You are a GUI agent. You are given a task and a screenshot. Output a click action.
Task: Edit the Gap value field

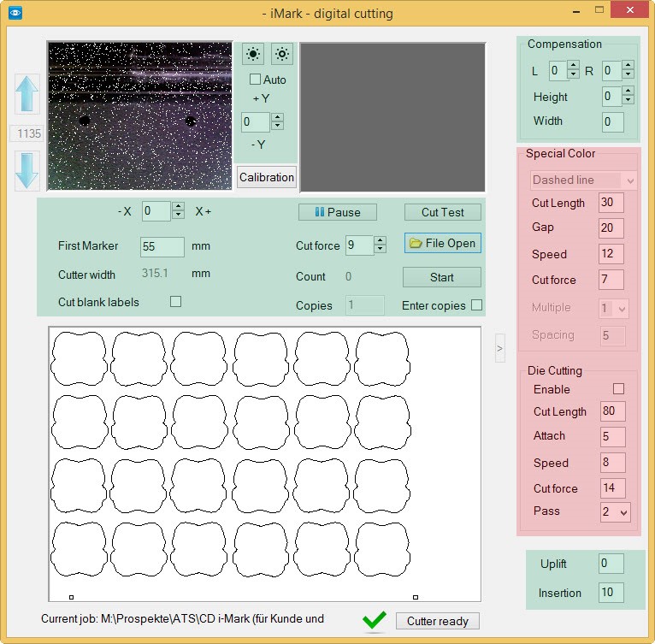(x=611, y=227)
